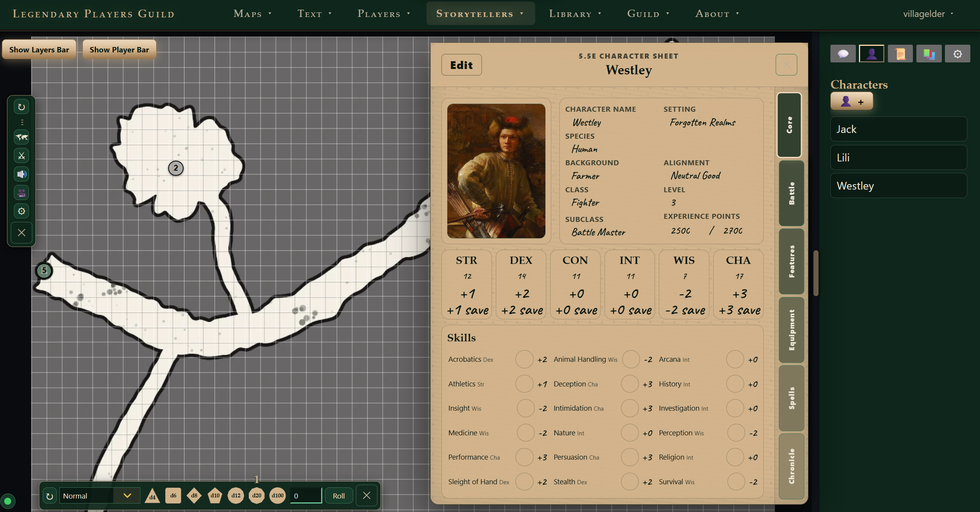This screenshot has height=512, width=980.
Task: Switch to the Chronicle tab
Action: point(791,466)
